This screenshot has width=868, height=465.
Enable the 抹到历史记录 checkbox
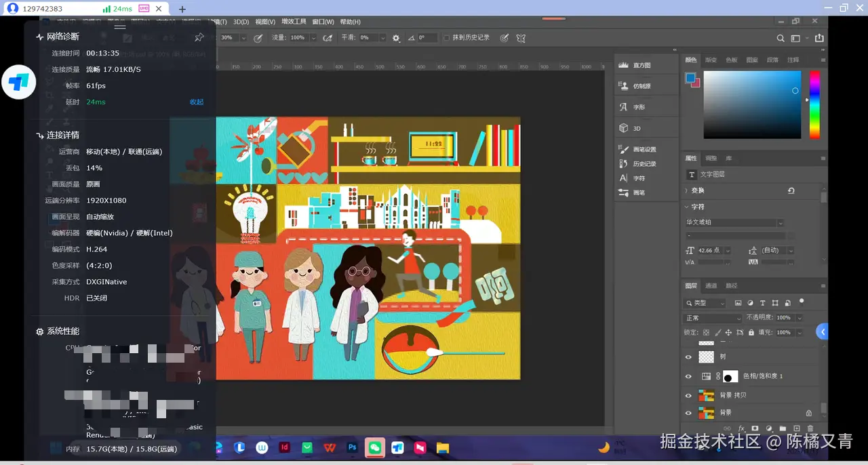click(x=446, y=38)
